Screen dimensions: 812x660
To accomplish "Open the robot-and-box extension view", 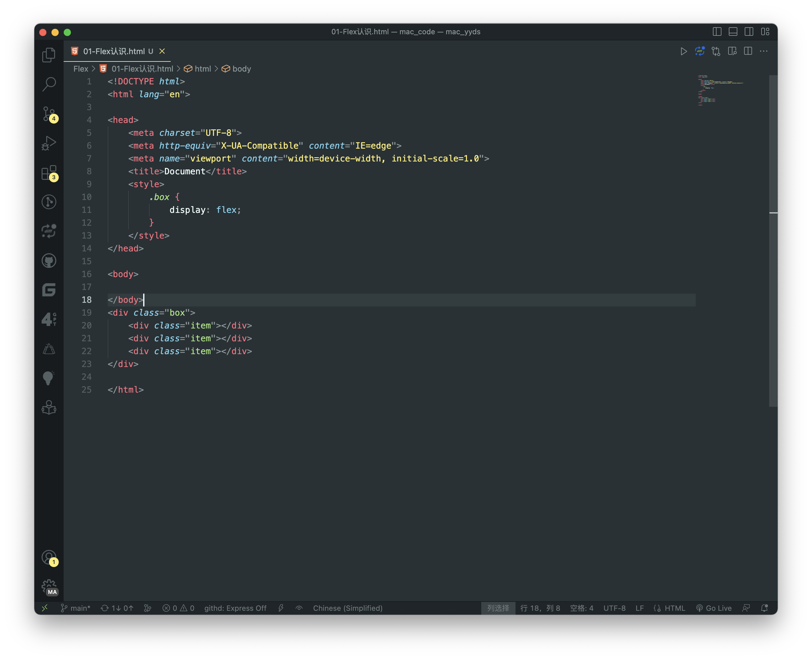I will click(x=49, y=408).
